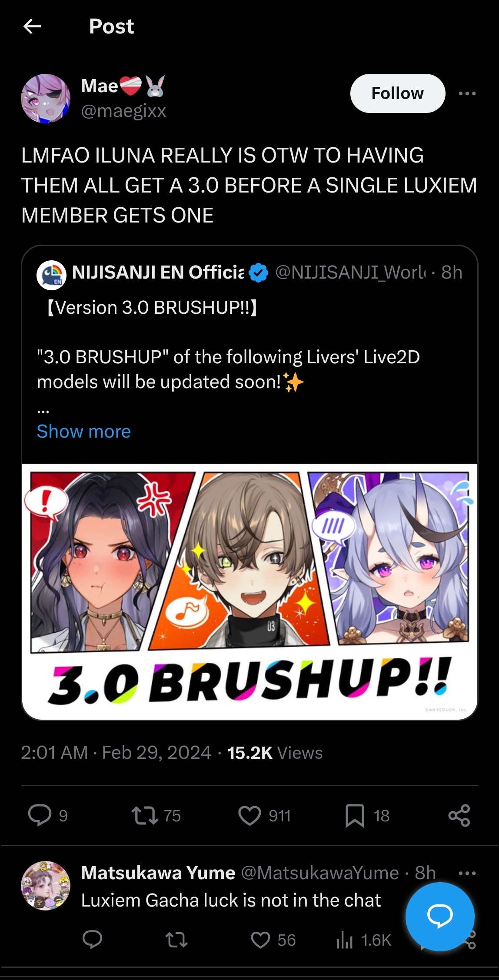Go back using the arrow icon
Viewport: 499px width, 980px height.
pos(32,27)
